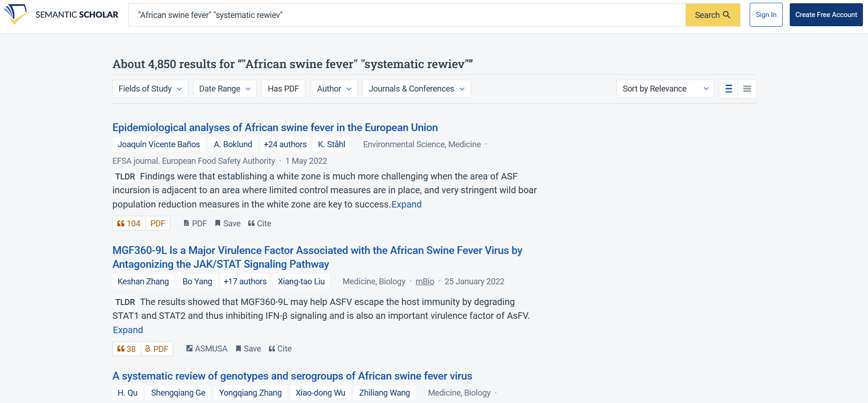The height and width of the screenshot is (403, 868).
Task: Open Journals & Conferences filter
Action: [x=416, y=89]
